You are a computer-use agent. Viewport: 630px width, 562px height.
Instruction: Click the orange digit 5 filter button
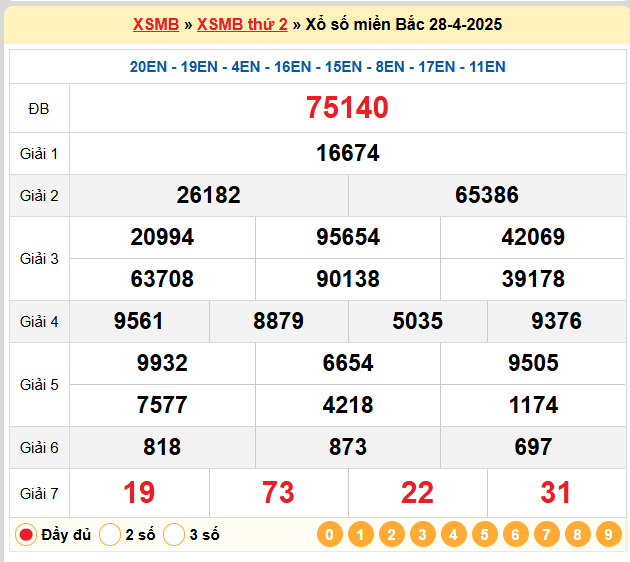(x=485, y=534)
